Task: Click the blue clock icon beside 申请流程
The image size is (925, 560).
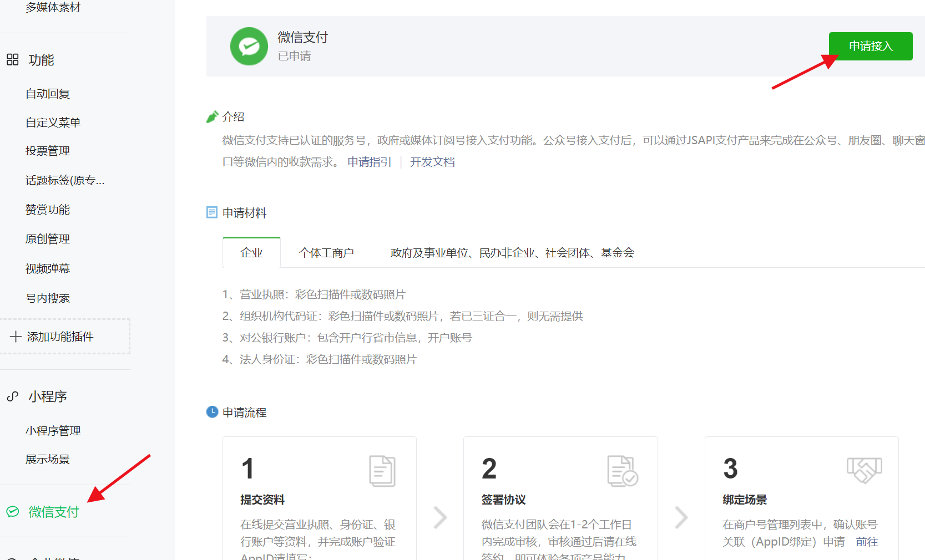Action: [212, 412]
